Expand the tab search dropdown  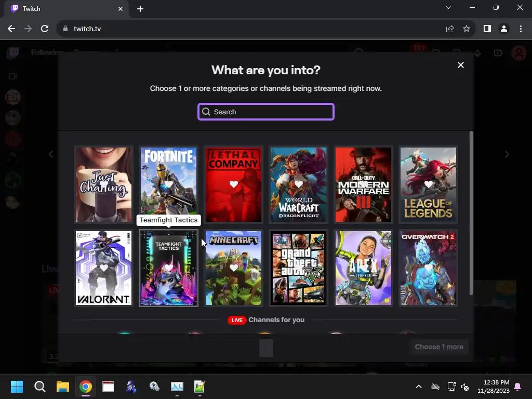point(448,7)
